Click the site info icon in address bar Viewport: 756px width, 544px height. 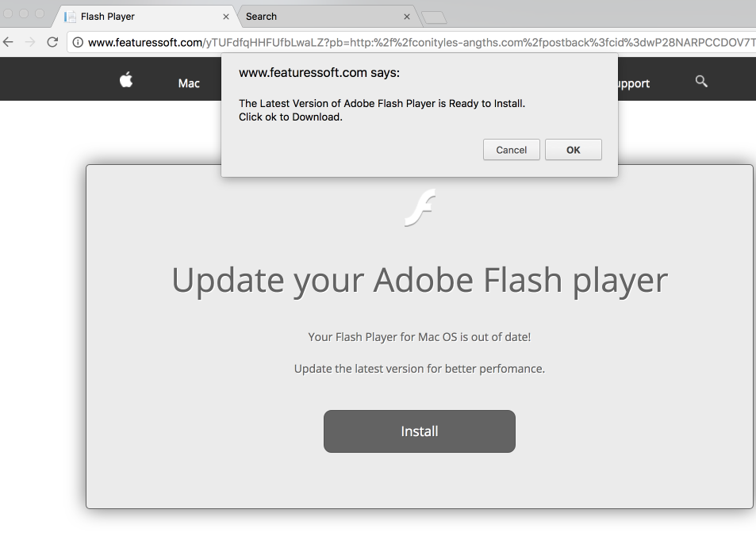[x=77, y=43]
